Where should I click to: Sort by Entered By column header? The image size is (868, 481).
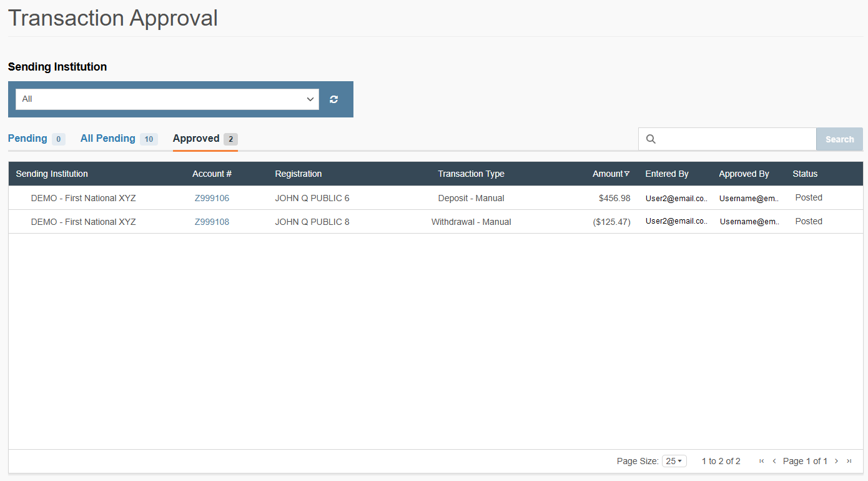[667, 174]
